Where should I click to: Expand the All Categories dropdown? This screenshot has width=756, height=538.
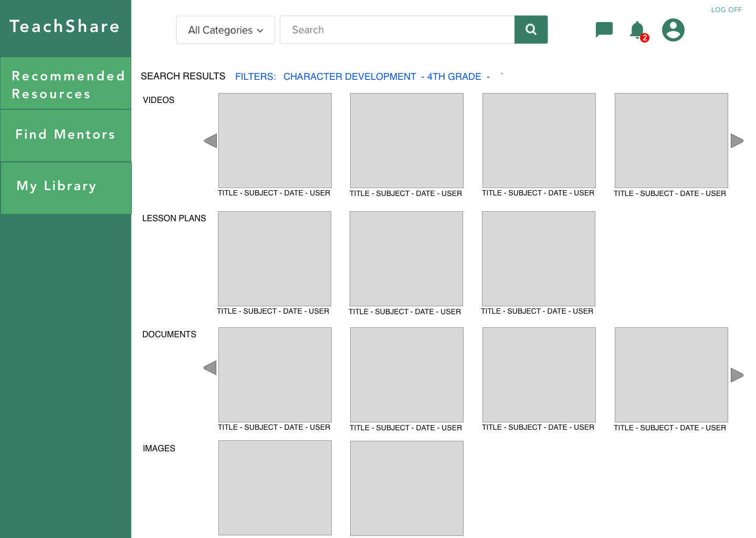[225, 30]
